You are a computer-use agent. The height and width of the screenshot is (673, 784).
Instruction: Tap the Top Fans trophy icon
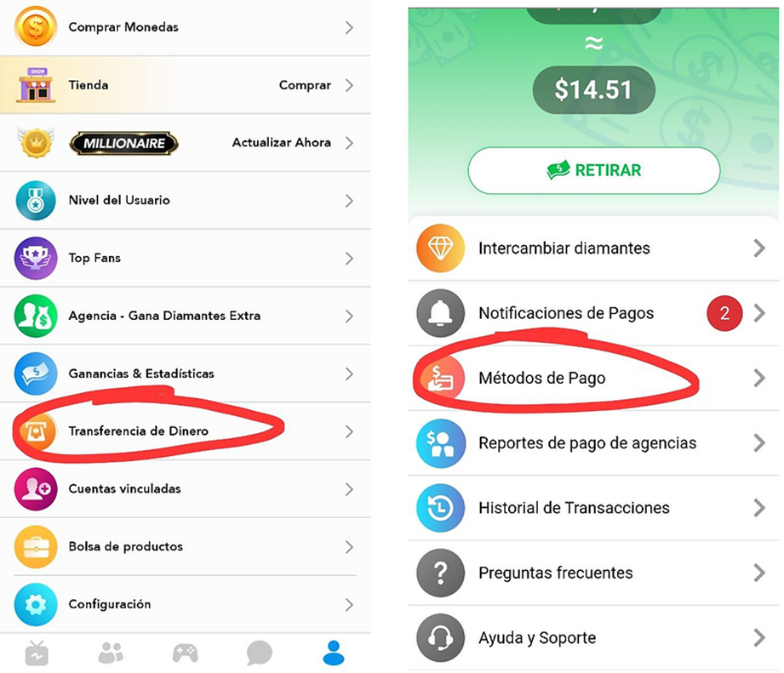(36, 258)
